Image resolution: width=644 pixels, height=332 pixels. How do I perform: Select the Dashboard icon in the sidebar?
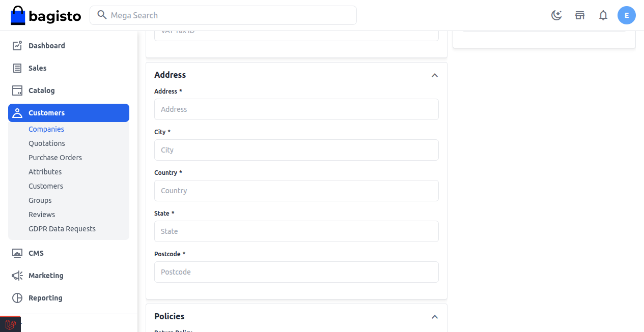17,45
